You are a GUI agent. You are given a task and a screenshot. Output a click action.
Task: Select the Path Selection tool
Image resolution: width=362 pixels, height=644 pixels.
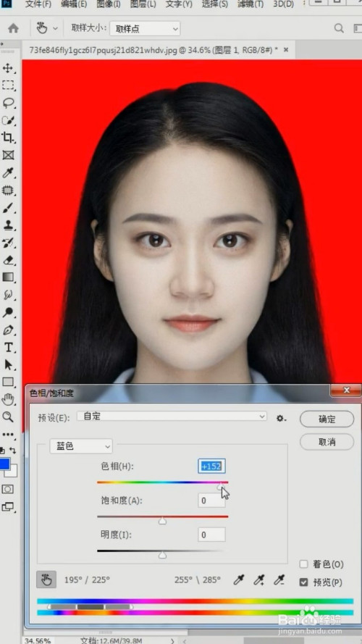click(8, 364)
